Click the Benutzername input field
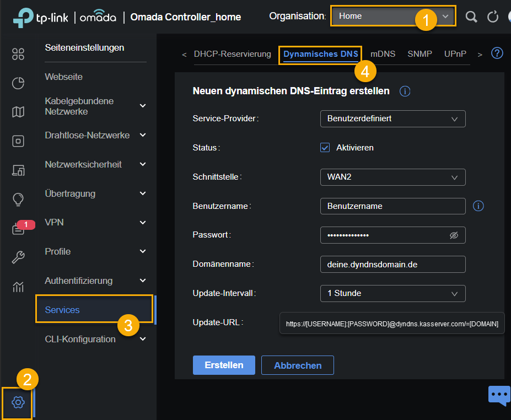Screen dimensions: 511x420 point(392,206)
